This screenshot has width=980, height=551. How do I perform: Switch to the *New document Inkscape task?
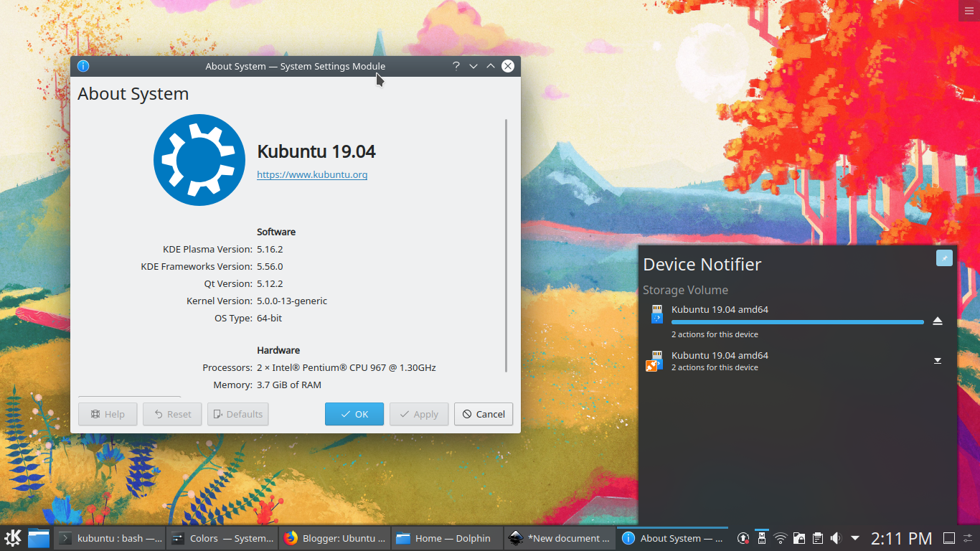tap(560, 538)
